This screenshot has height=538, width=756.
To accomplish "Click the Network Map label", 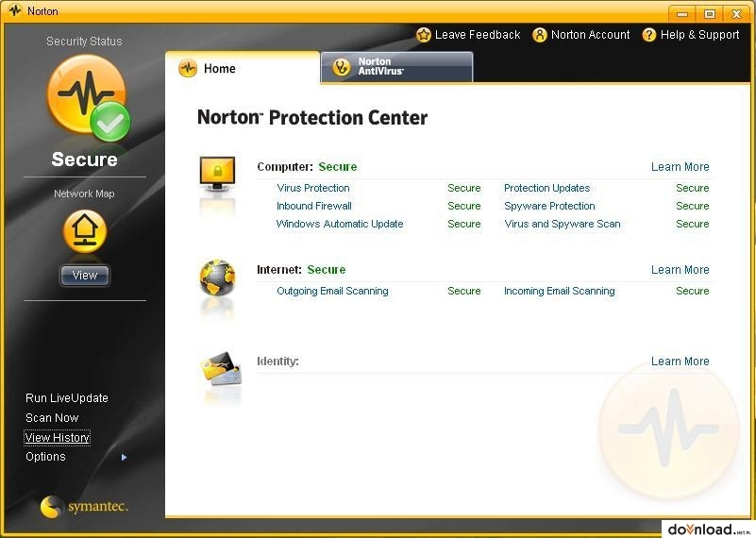I will (84, 193).
